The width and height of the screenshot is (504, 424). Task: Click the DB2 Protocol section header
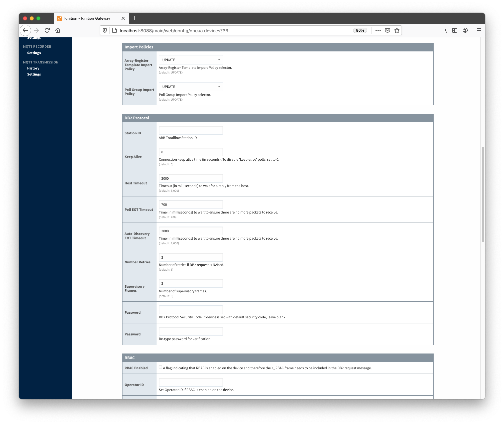tap(278, 118)
